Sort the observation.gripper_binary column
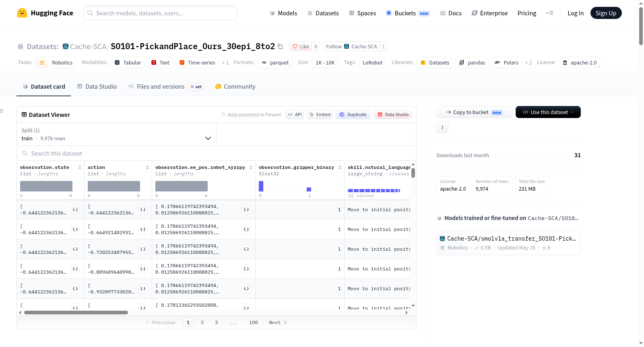The width and height of the screenshot is (644, 347). point(340,167)
